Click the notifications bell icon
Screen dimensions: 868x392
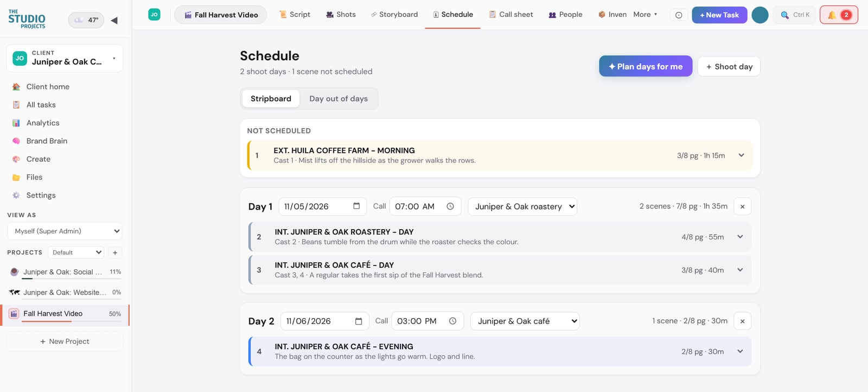click(831, 15)
